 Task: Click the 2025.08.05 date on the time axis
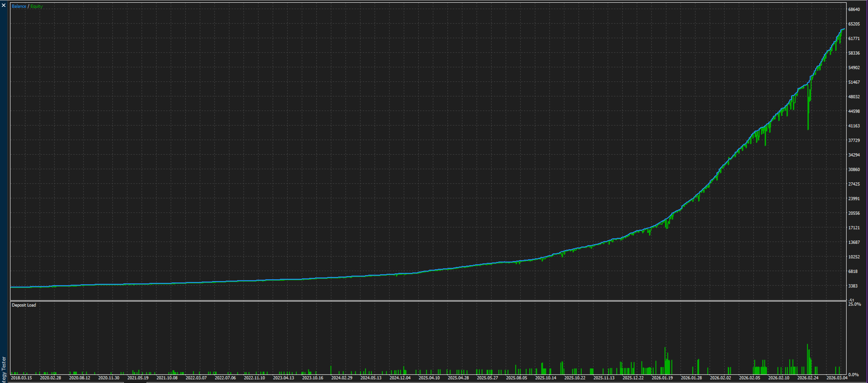[x=517, y=378]
